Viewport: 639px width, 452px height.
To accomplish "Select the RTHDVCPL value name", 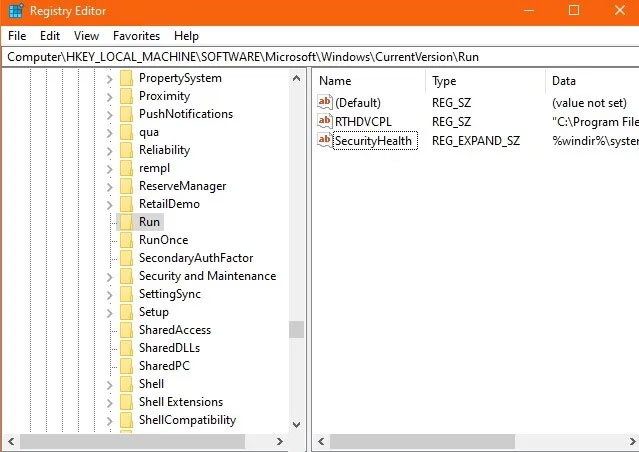I will (x=363, y=121).
